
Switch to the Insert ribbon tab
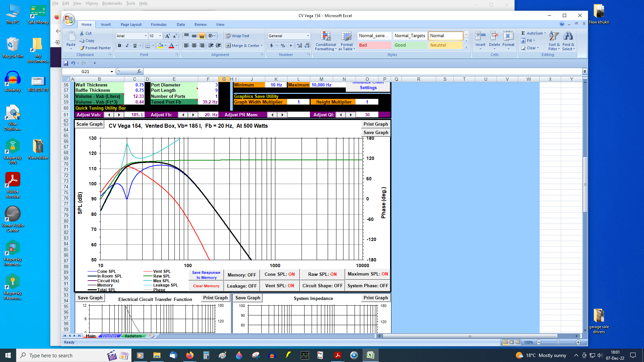[x=106, y=24]
